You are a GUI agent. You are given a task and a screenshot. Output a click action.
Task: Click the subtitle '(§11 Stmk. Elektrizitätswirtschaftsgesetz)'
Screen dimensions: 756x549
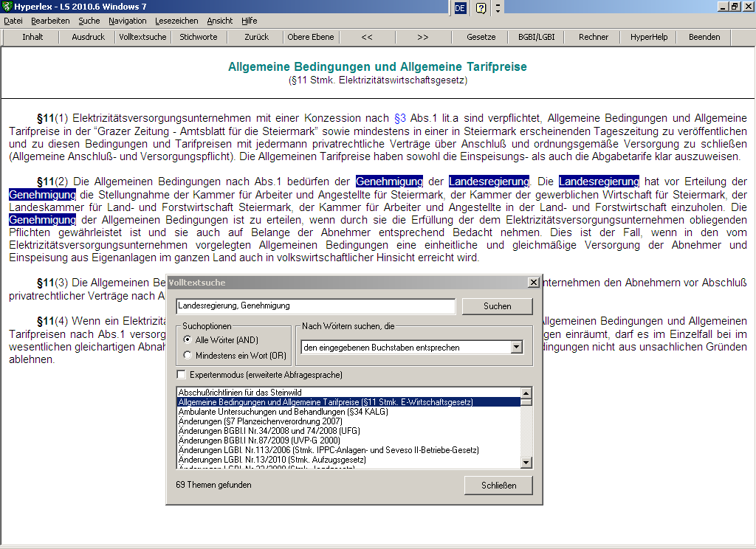377,80
